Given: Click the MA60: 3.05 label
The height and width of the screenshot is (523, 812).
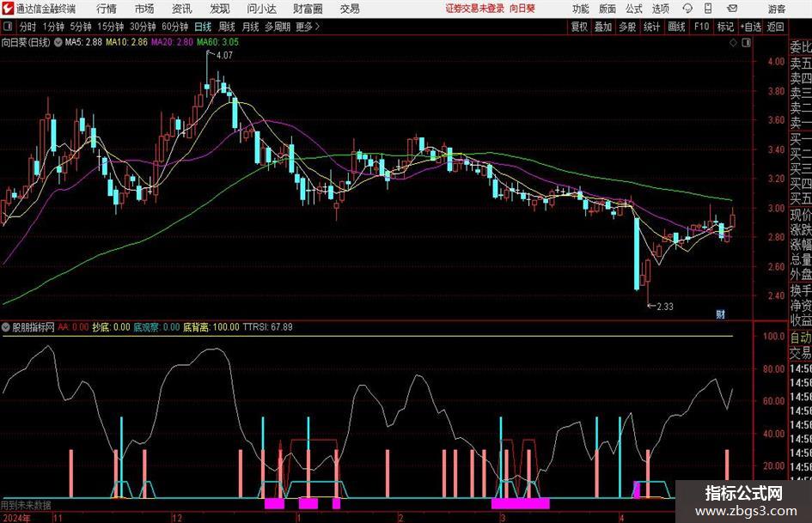Looking at the screenshot, I should [x=217, y=42].
